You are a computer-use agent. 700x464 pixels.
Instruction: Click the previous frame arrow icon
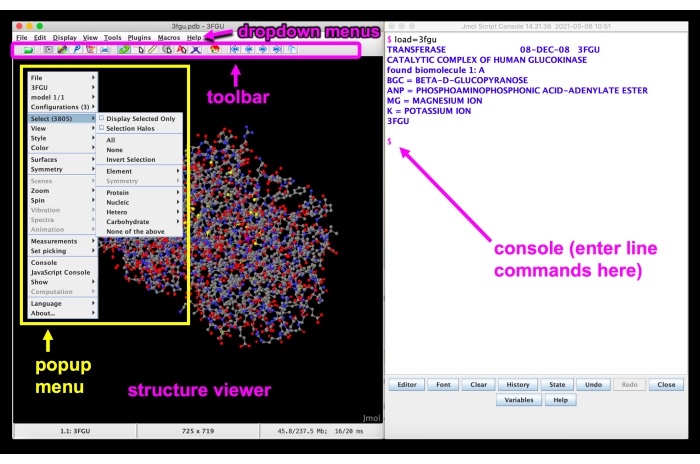[x=248, y=49]
